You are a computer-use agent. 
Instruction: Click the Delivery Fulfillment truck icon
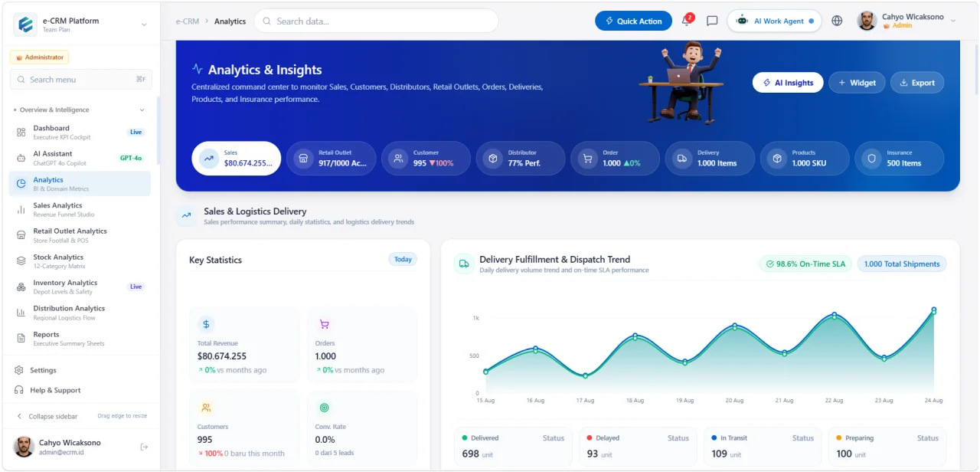tap(464, 264)
